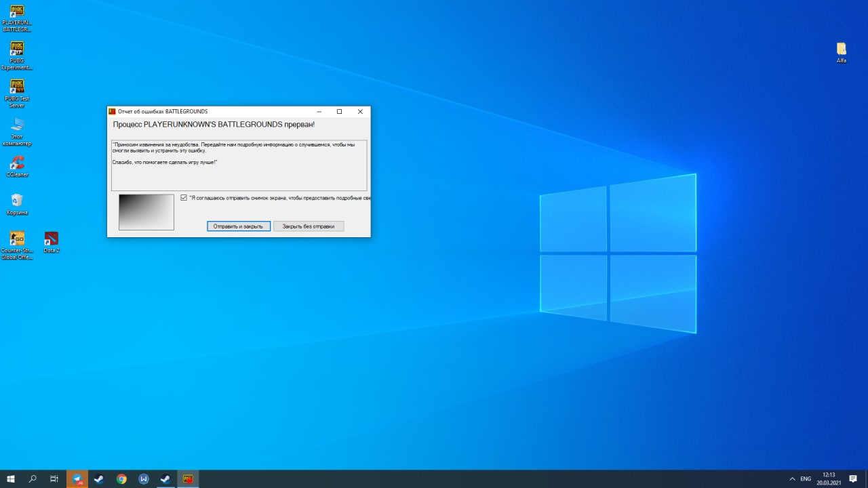Select PUBG Test Server desktop icon
The height and width of the screenshot is (488, 868).
point(17,94)
